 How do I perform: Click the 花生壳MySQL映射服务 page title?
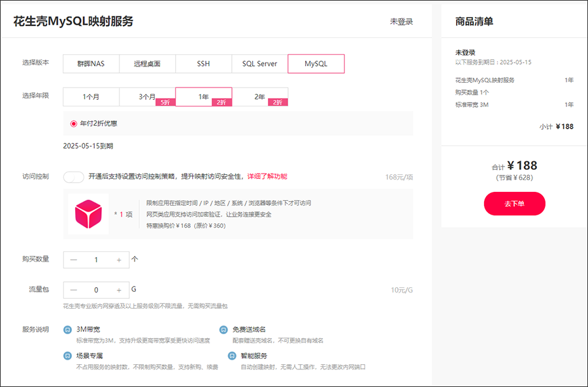pyautogui.click(x=73, y=22)
